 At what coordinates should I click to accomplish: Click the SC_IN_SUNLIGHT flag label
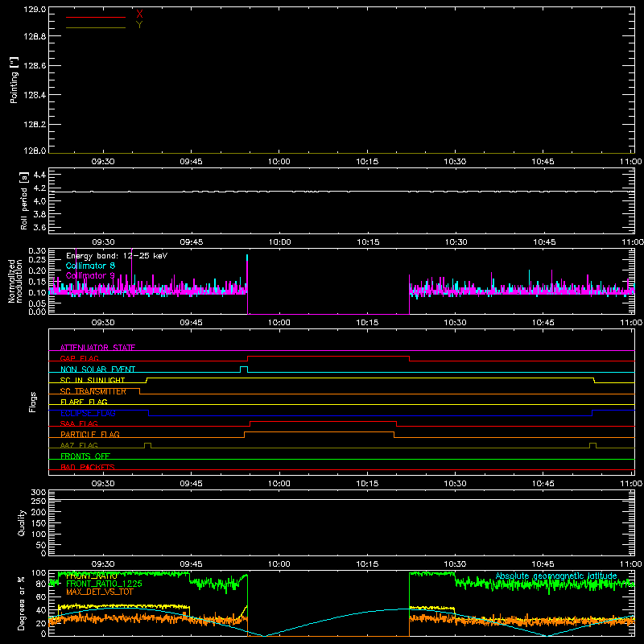tap(93, 380)
